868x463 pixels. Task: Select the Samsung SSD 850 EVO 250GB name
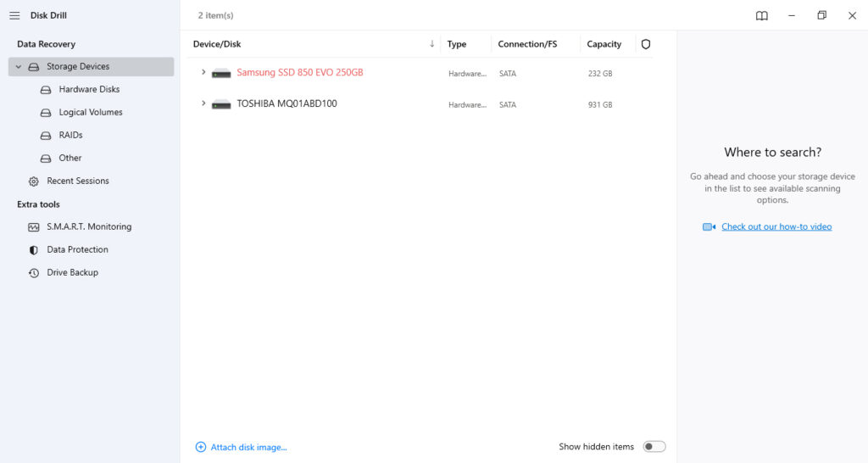point(300,73)
